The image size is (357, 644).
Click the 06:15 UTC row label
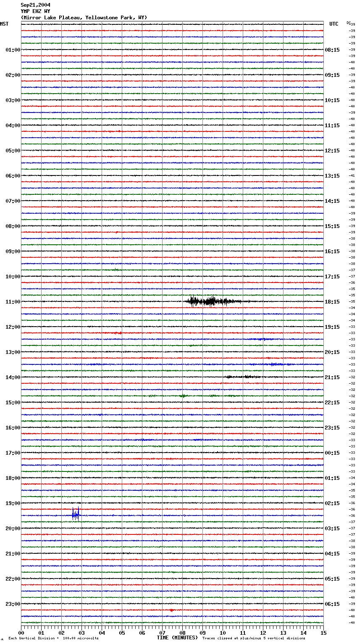coord(332,604)
